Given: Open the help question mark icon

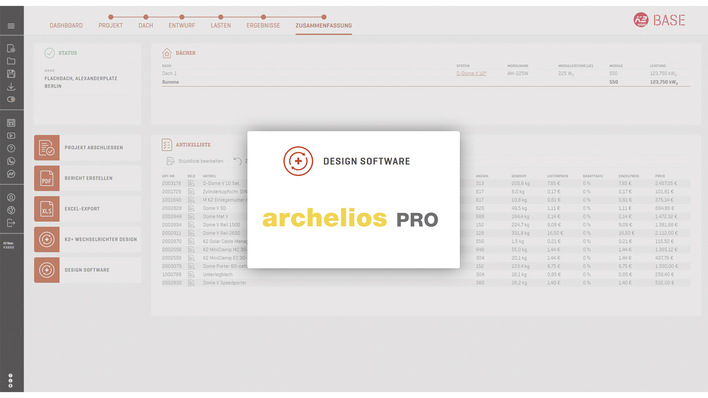Looking at the screenshot, I should [x=11, y=148].
